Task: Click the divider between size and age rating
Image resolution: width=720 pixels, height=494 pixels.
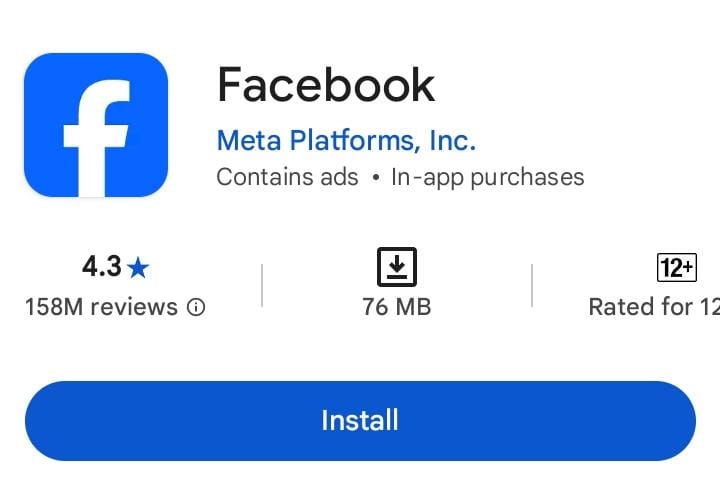Action: click(532, 285)
